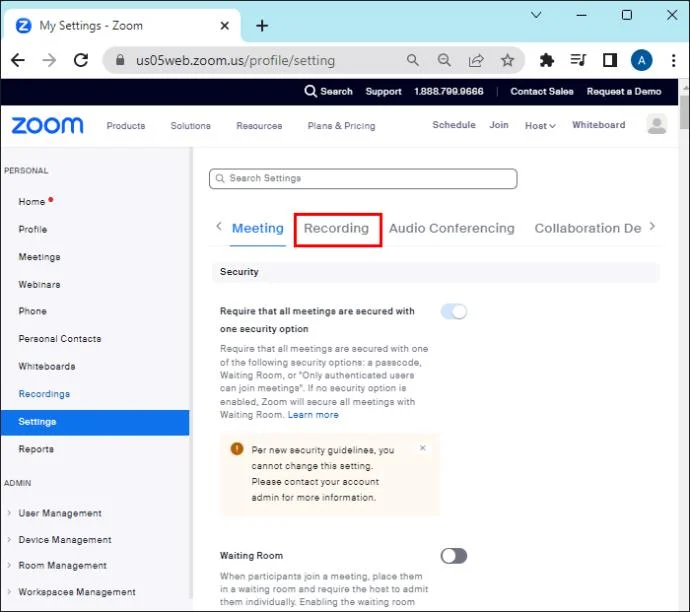Toggle the require security option switch

(x=454, y=311)
